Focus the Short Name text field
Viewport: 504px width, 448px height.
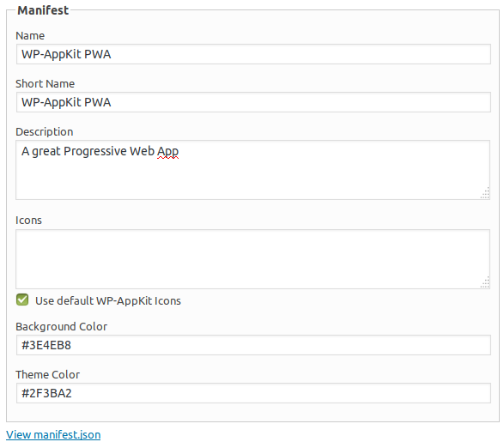(253, 102)
